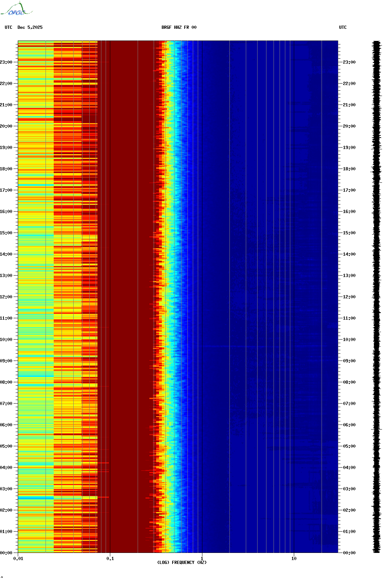Click the dark red band of the spectrogram
The height and width of the screenshot is (581, 392).
[x=125, y=284]
